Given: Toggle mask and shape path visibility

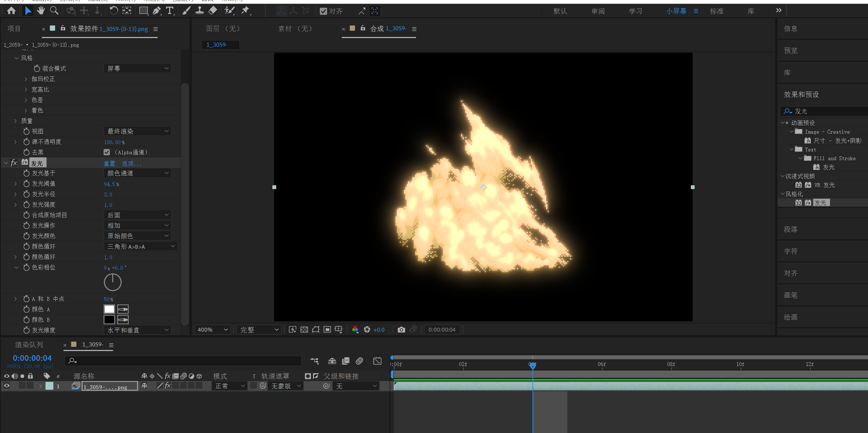Looking at the screenshot, I should pos(316,330).
